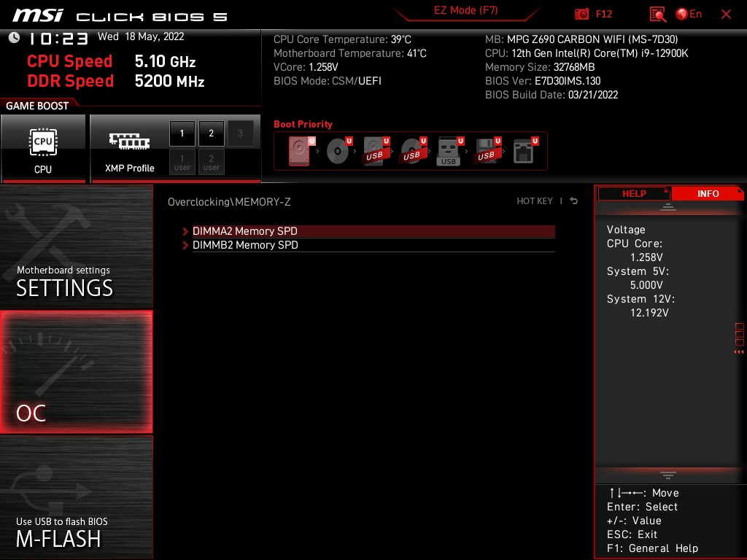The width and height of the screenshot is (747, 560).
Task: Select XMP user profile 1
Action: [182, 163]
